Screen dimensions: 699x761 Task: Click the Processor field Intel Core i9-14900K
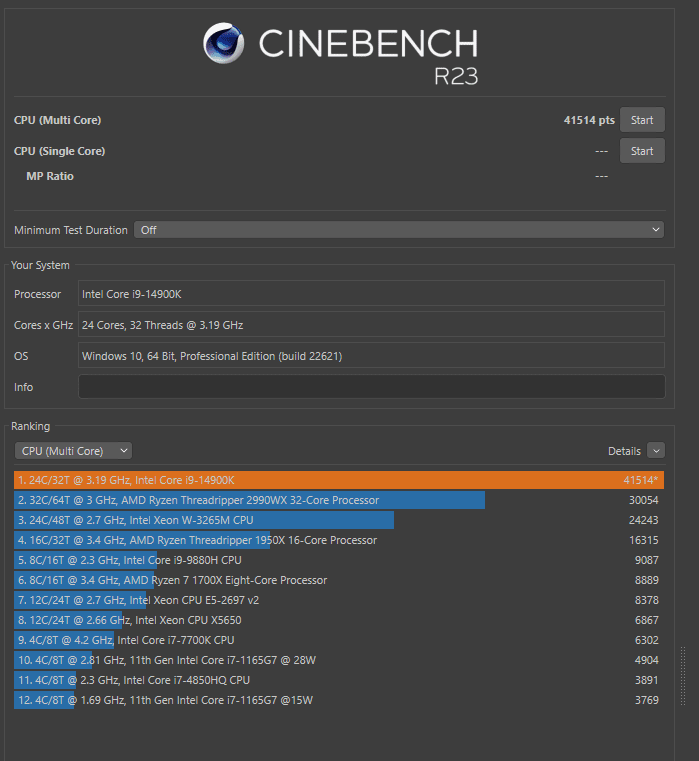[371, 294]
